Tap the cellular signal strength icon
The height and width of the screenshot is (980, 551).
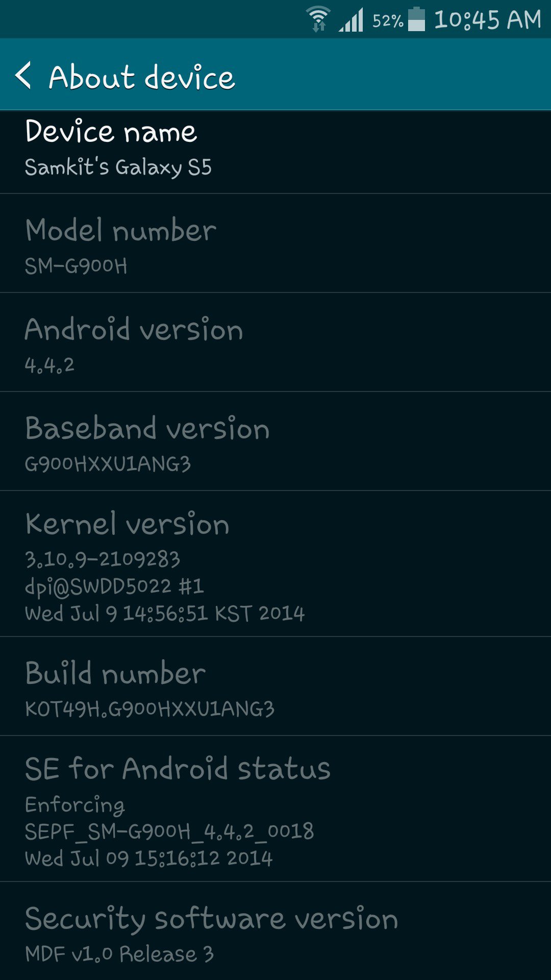pyautogui.click(x=351, y=20)
